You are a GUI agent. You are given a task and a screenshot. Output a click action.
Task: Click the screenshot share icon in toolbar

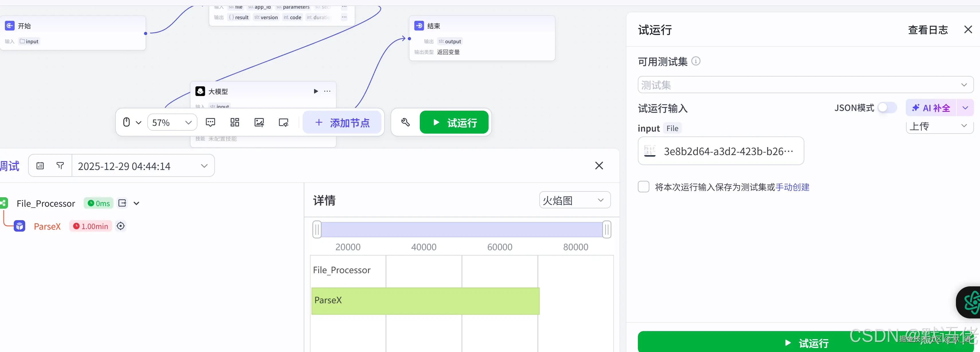[x=283, y=122]
